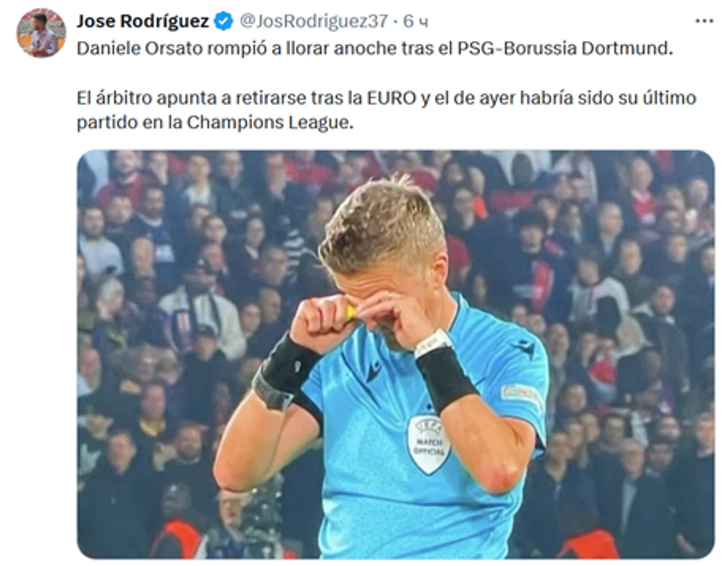Open Jose Rodríguez's round profile avatar
The width and height of the screenshot is (728, 566).
click(x=41, y=33)
